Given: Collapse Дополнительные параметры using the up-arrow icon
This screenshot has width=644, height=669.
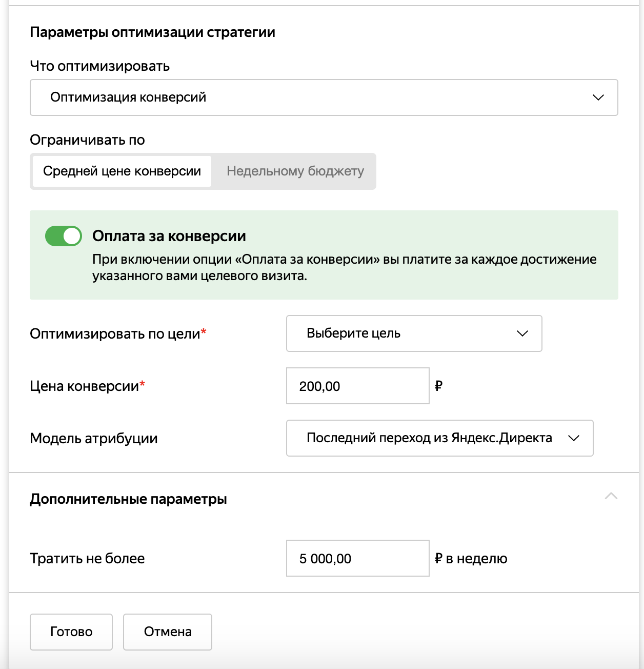Looking at the screenshot, I should [611, 496].
